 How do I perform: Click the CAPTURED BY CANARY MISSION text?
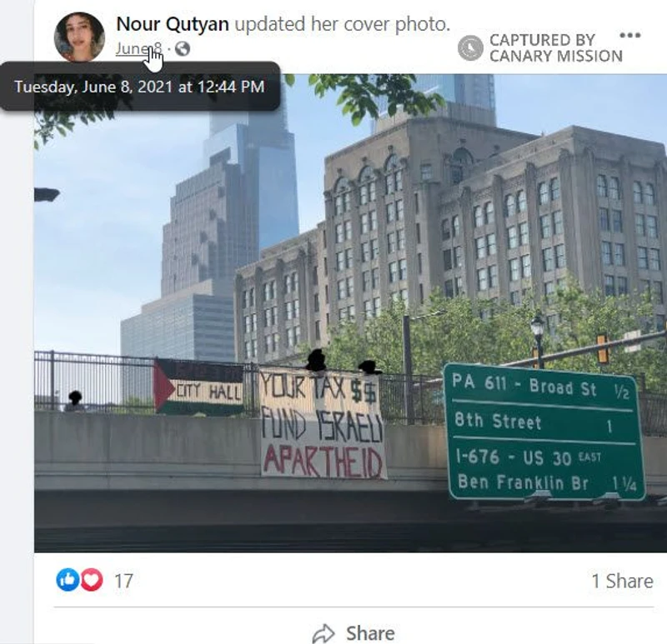pos(555,48)
